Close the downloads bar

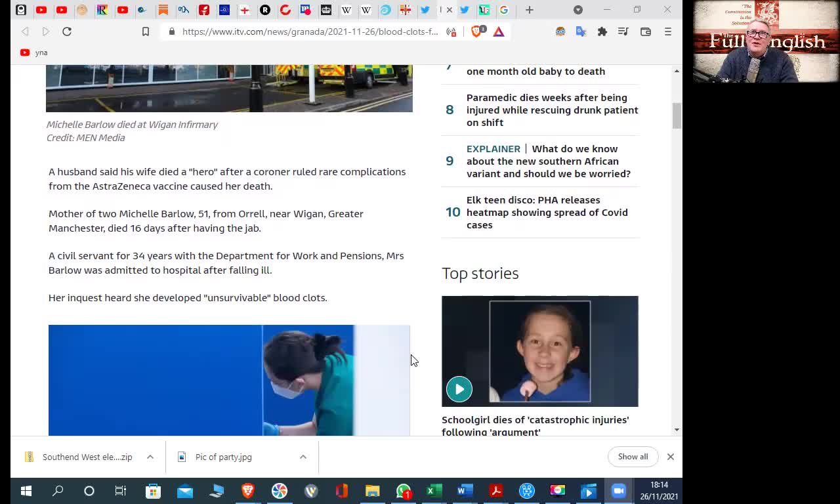point(671,457)
